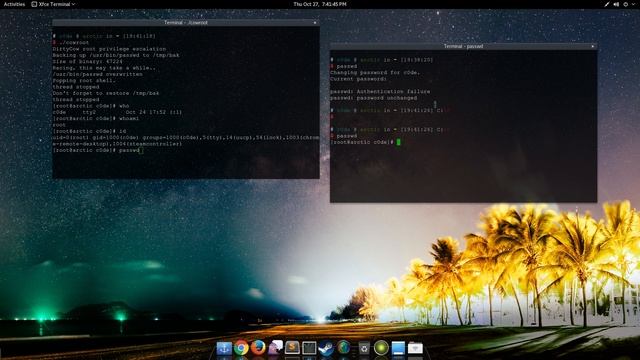Launch Steam from the dock
This screenshot has width=640, height=360.
(x=326, y=348)
